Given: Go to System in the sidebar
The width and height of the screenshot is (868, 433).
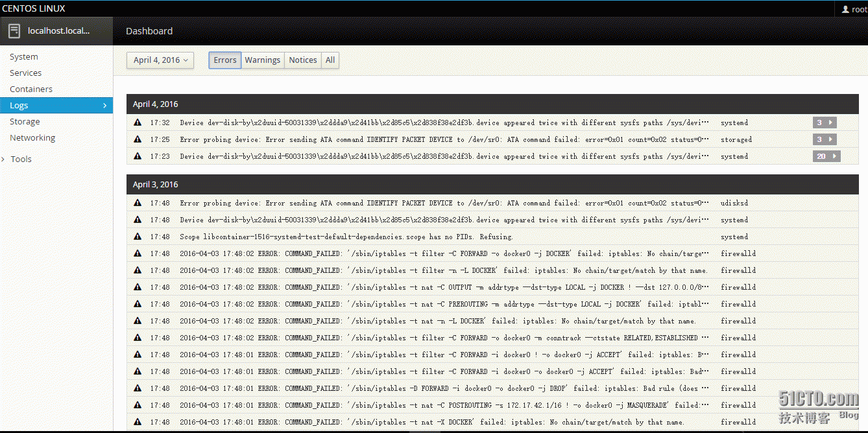Looking at the screenshot, I should point(24,57).
